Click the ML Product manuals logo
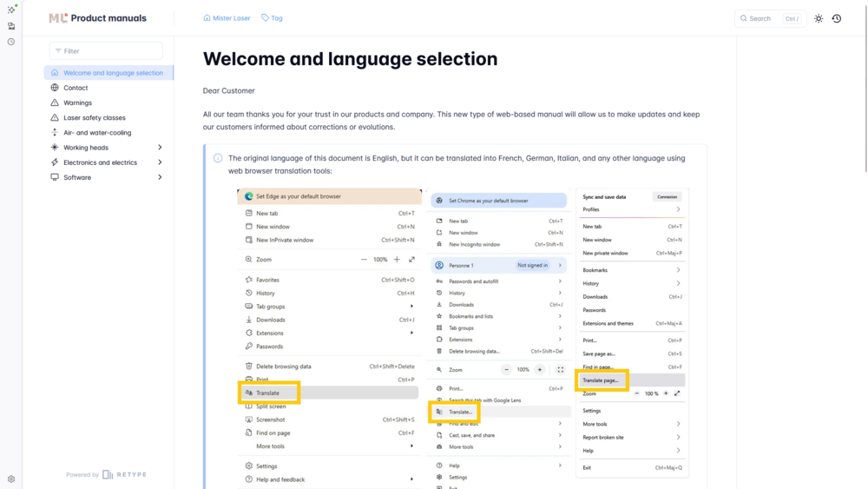Image resolution: width=868 pixels, height=489 pixels. click(97, 18)
